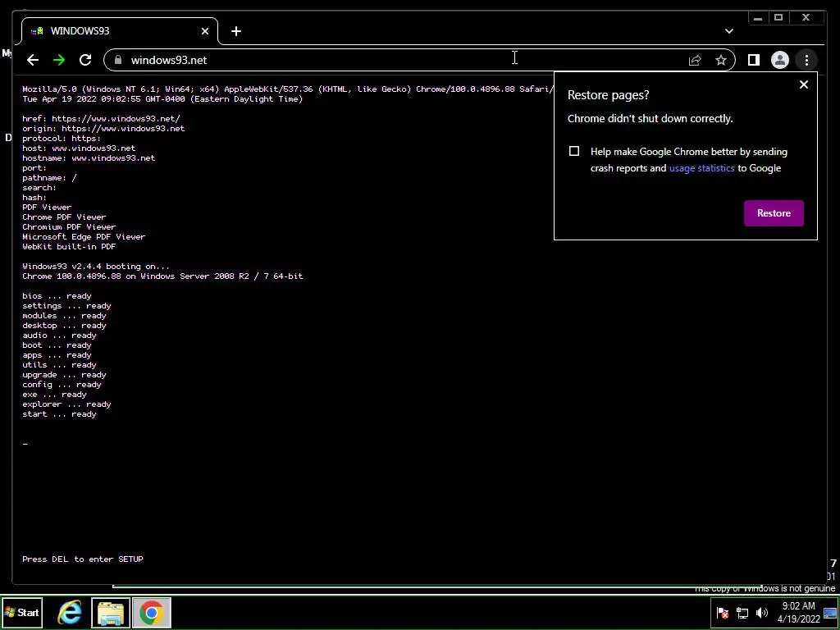Minimize the Chrome window
Viewport: 840px width, 630px height.
pos(757,18)
